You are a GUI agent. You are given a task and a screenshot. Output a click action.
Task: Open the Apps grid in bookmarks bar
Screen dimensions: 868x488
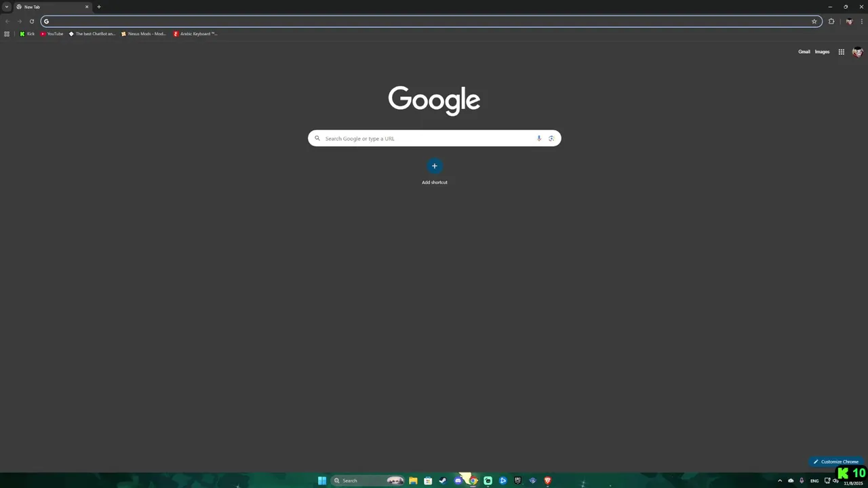[7, 34]
